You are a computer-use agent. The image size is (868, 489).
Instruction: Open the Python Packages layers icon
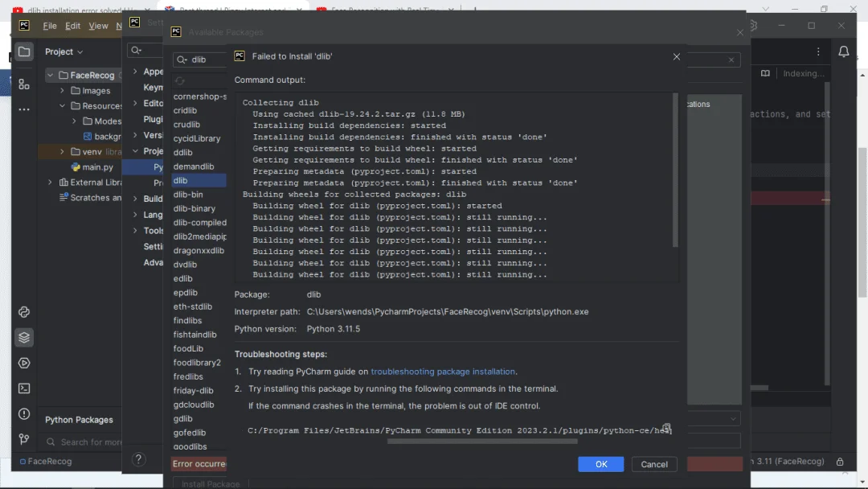(x=24, y=338)
